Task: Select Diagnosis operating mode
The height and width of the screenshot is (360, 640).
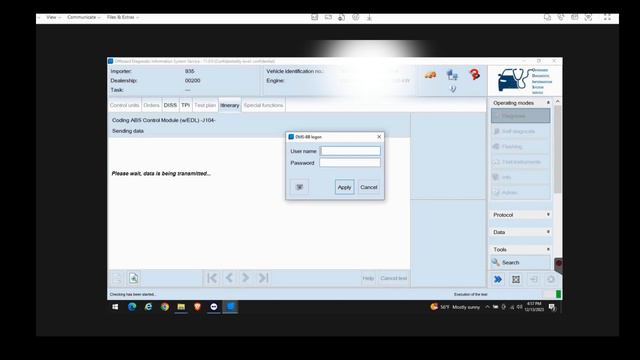Action: click(x=520, y=116)
